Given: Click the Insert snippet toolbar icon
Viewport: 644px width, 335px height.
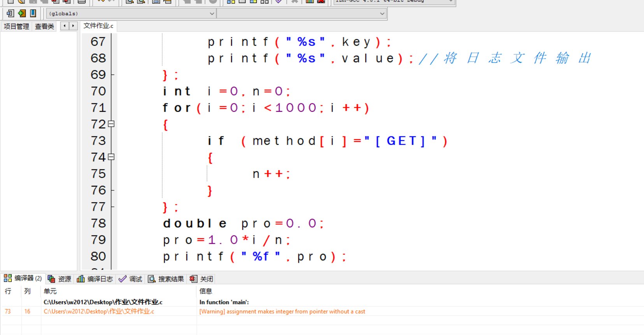Looking at the screenshot, I should tap(10, 13).
